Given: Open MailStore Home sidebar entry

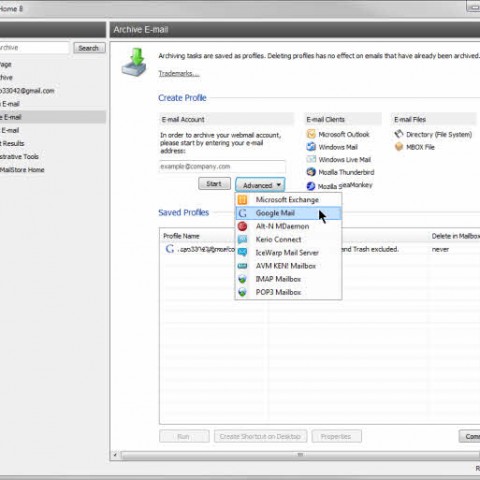Looking at the screenshot, I should 22,170.
